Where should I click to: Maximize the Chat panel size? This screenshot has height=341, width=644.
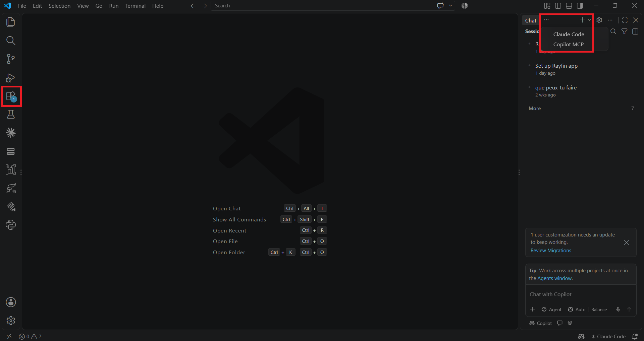(x=625, y=20)
